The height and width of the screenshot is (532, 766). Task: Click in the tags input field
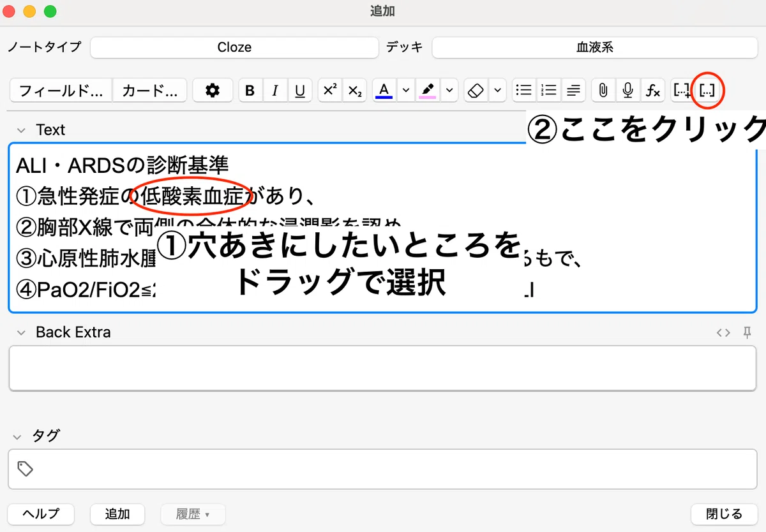point(382,469)
